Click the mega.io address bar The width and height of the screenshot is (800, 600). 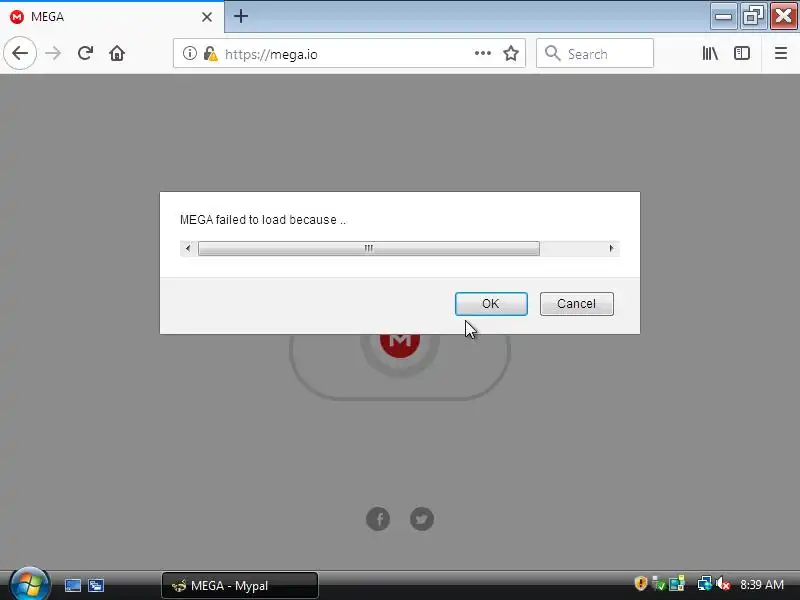click(347, 54)
